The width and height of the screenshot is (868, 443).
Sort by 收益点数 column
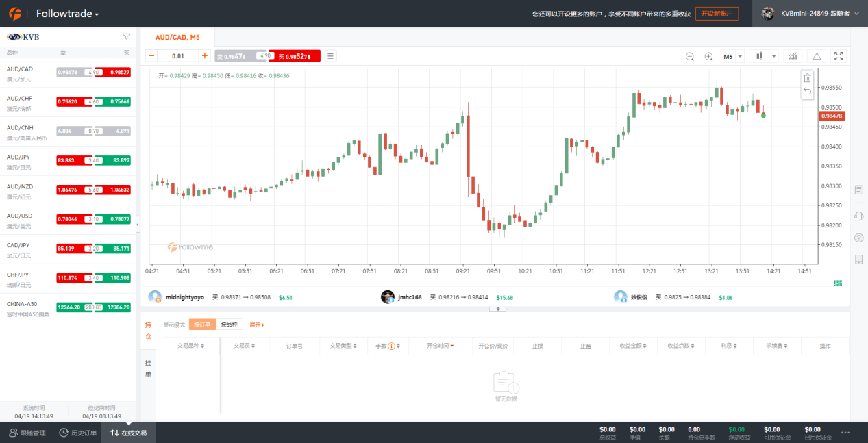point(681,346)
